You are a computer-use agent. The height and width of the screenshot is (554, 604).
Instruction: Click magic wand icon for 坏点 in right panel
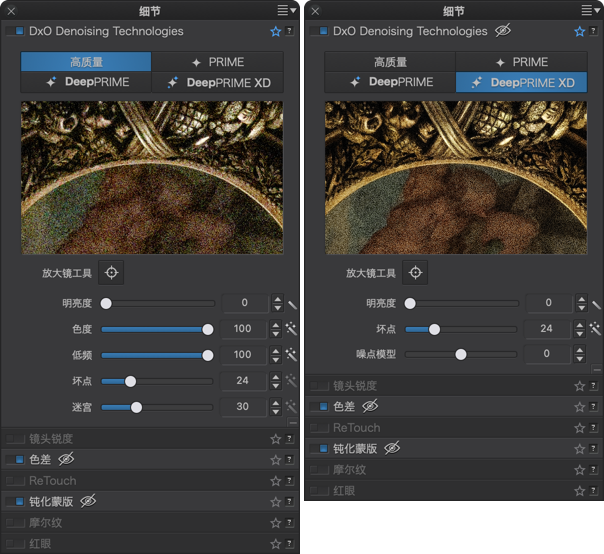click(x=595, y=329)
